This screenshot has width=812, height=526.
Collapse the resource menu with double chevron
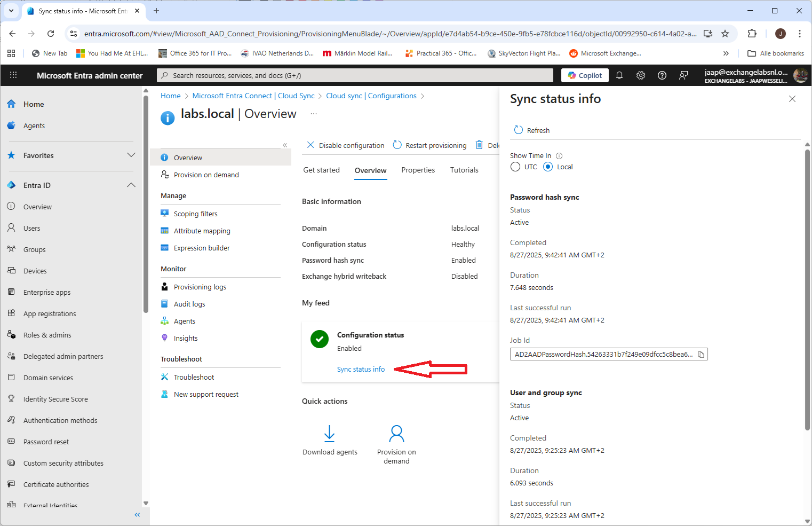pyautogui.click(x=285, y=145)
